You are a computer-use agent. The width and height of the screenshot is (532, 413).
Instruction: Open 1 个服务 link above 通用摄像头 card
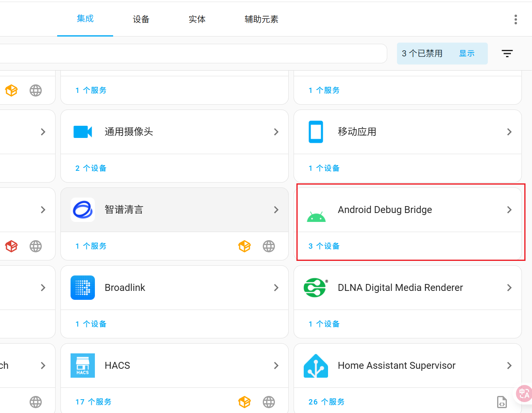[x=91, y=90]
